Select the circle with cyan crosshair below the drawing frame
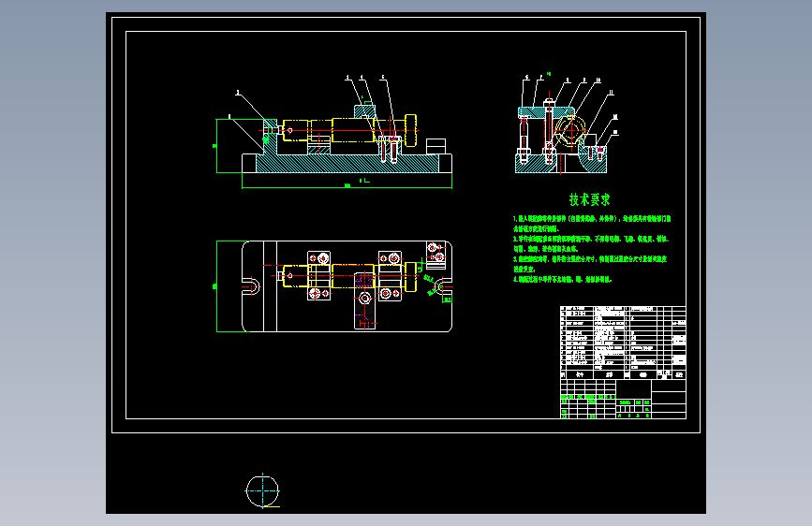 click(x=262, y=490)
